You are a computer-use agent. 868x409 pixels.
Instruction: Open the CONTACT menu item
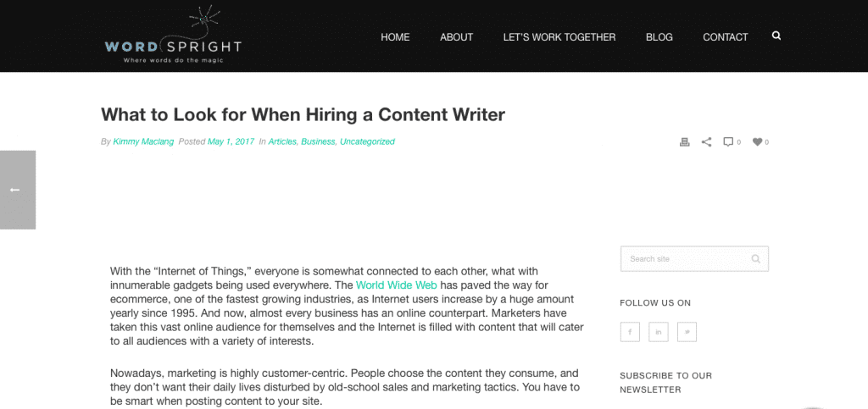click(x=726, y=37)
